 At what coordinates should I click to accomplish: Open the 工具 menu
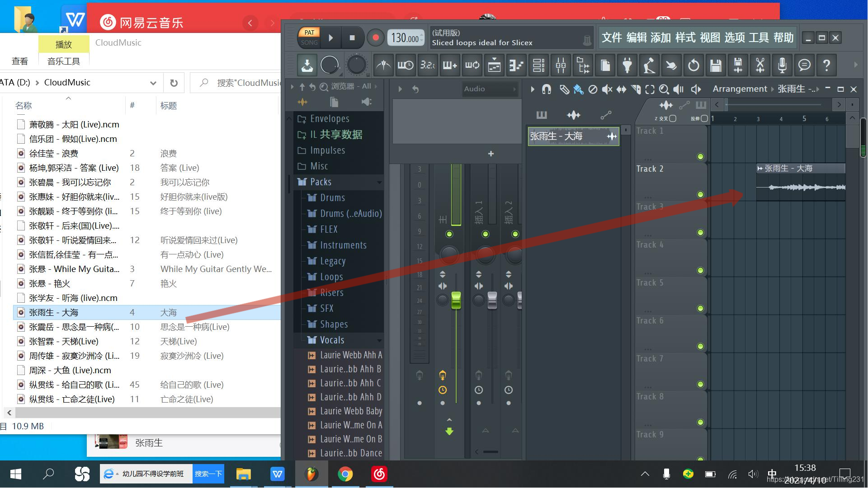click(759, 38)
